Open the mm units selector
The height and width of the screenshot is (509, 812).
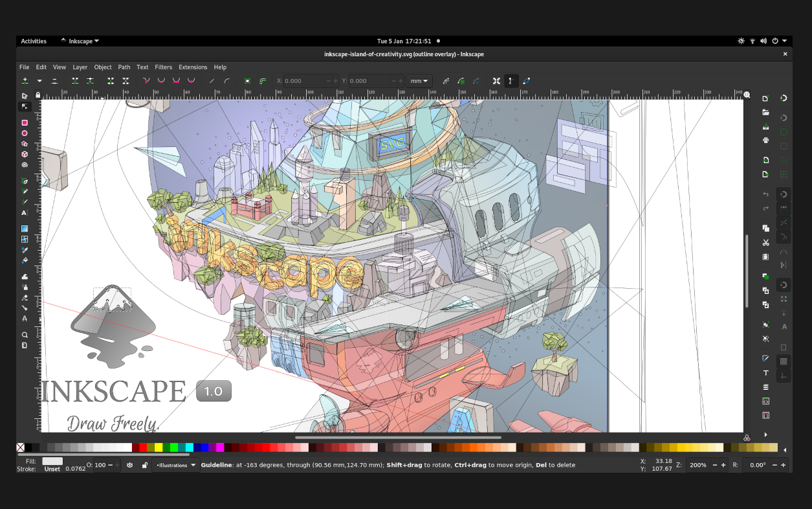click(419, 80)
